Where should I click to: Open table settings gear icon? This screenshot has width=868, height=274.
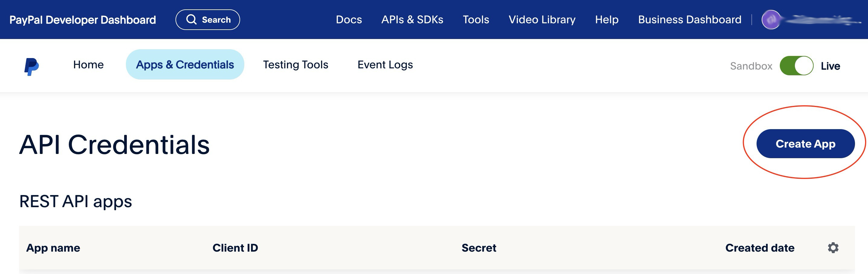(x=833, y=248)
